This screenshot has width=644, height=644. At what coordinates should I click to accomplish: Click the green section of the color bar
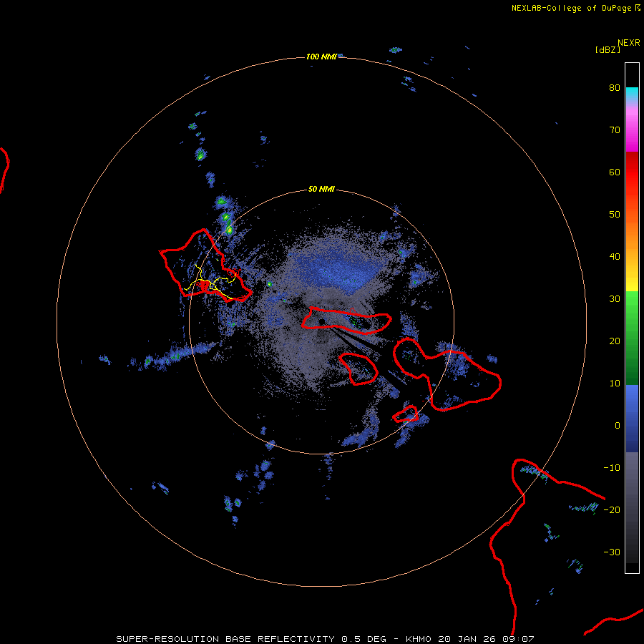[632, 338]
